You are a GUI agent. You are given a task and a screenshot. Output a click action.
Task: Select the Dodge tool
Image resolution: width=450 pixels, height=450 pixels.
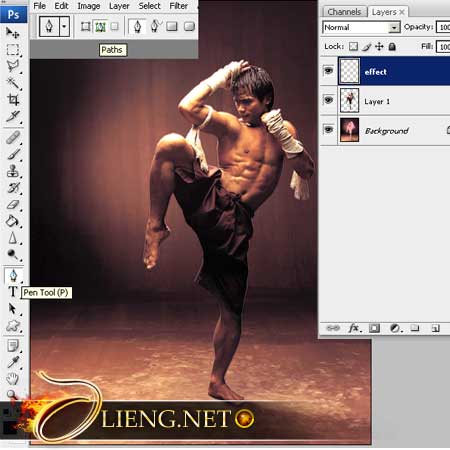click(13, 255)
